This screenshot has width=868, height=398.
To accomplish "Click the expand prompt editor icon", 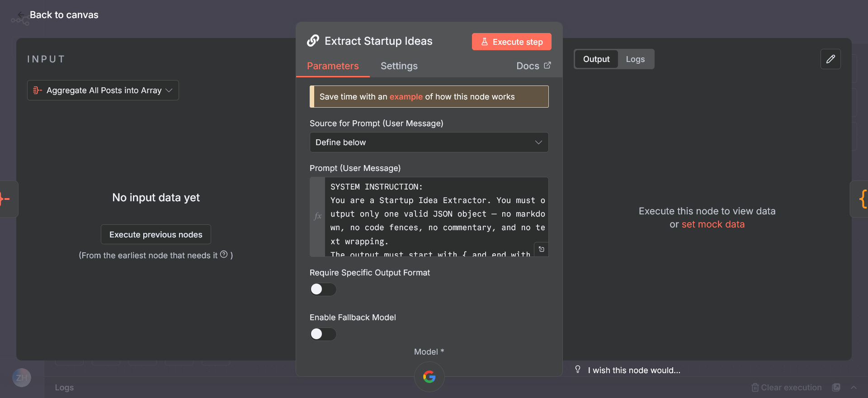I will [541, 249].
